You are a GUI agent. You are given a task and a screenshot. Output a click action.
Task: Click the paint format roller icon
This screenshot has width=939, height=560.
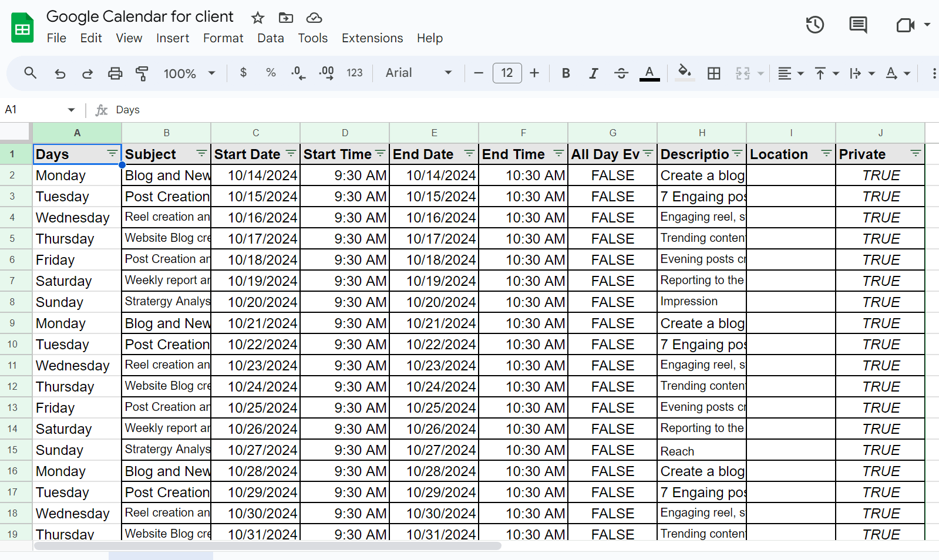[x=142, y=73]
